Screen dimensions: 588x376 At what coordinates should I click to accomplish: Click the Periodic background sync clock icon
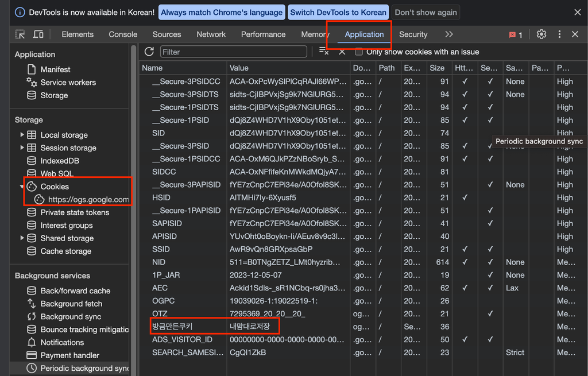pyautogui.click(x=32, y=368)
